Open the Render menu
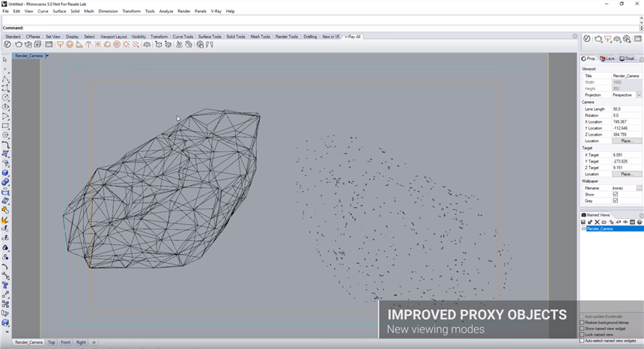The width and height of the screenshot is (644, 349). 183,11
